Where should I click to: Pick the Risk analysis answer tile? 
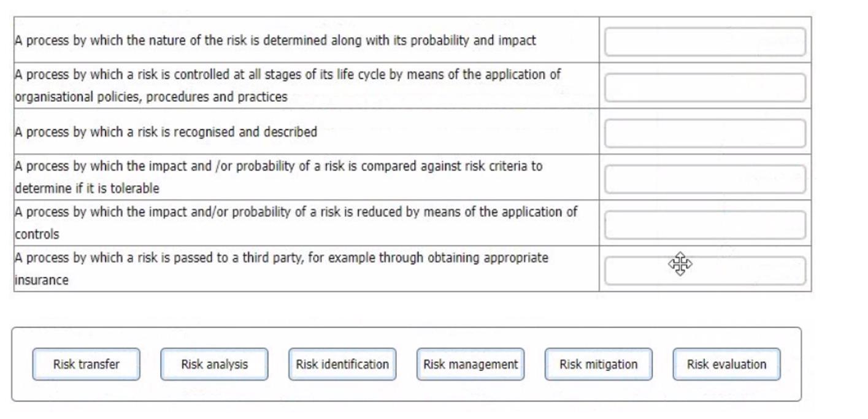214,364
